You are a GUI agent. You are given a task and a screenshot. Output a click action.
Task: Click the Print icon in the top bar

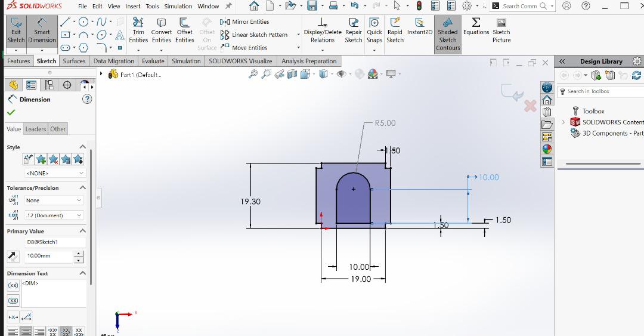point(333,6)
